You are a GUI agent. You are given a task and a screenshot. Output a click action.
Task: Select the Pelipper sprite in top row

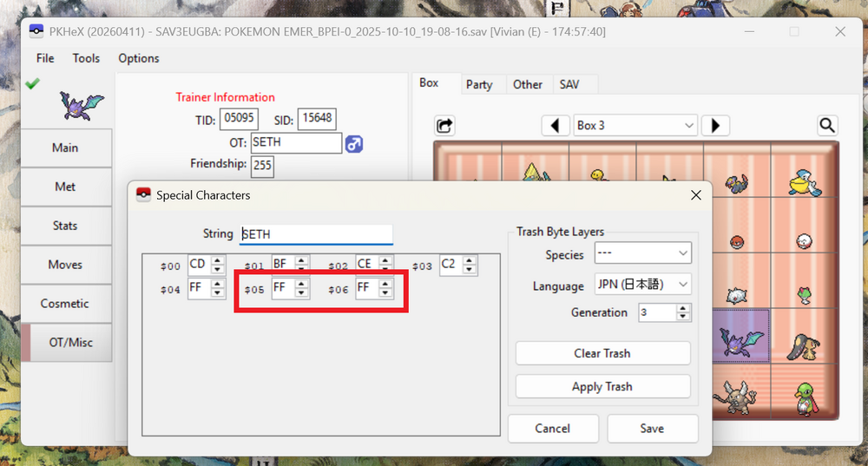[x=804, y=181]
